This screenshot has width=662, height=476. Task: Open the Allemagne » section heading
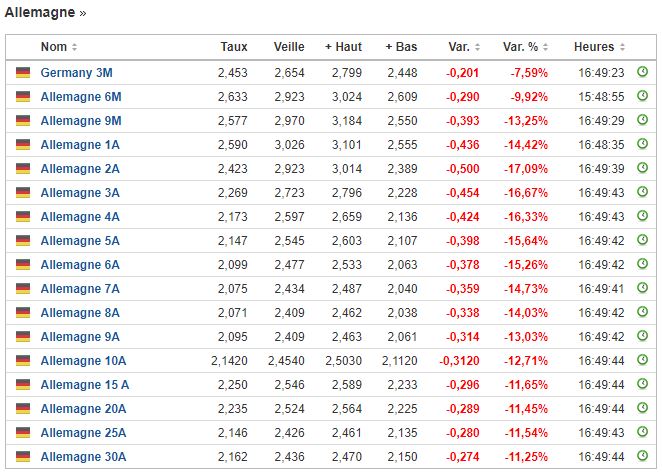click(46, 13)
